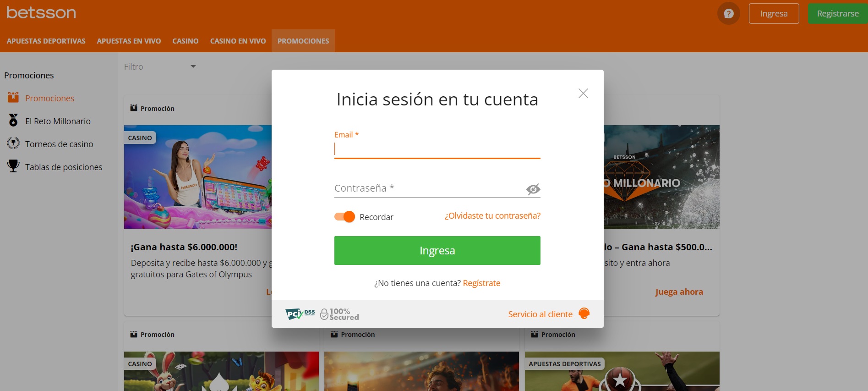Go to Tablas de posiciones
The width and height of the screenshot is (868, 391).
point(64,167)
